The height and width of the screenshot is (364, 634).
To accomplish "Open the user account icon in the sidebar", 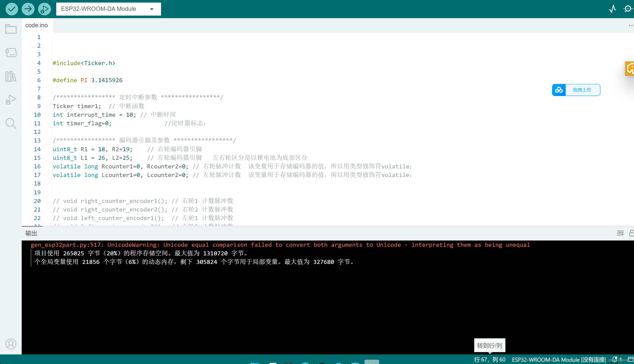I will coord(11,344).
